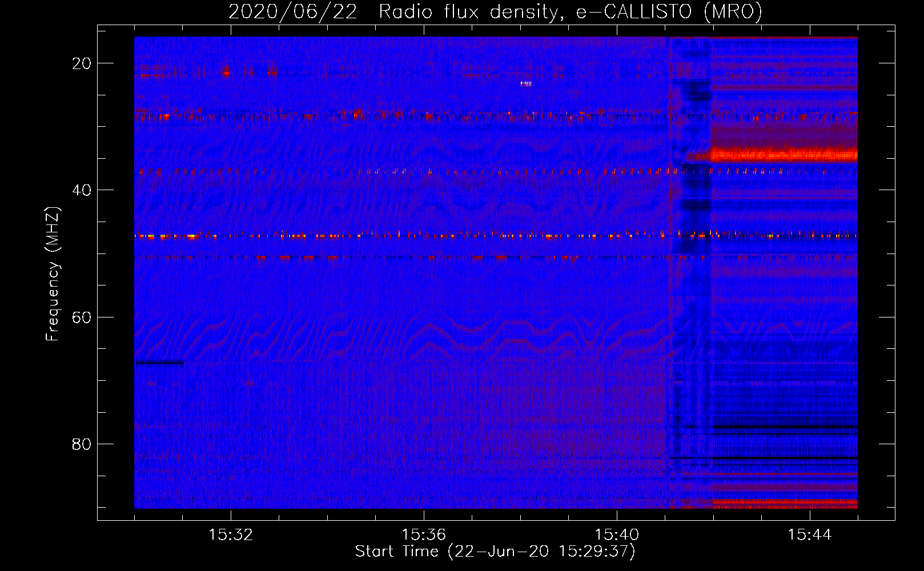Click the bright red emission band near 35 MHz
This screenshot has width=924, height=571.
(784, 154)
